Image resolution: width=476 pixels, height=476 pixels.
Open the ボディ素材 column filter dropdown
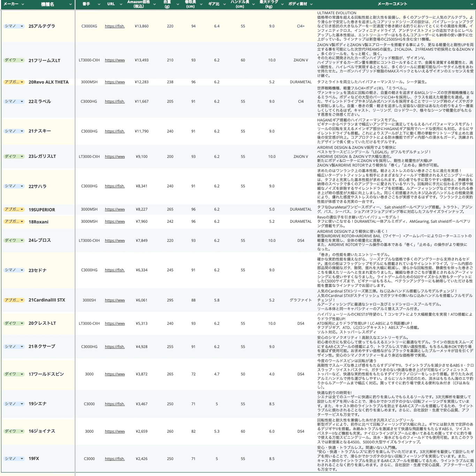[311, 4]
